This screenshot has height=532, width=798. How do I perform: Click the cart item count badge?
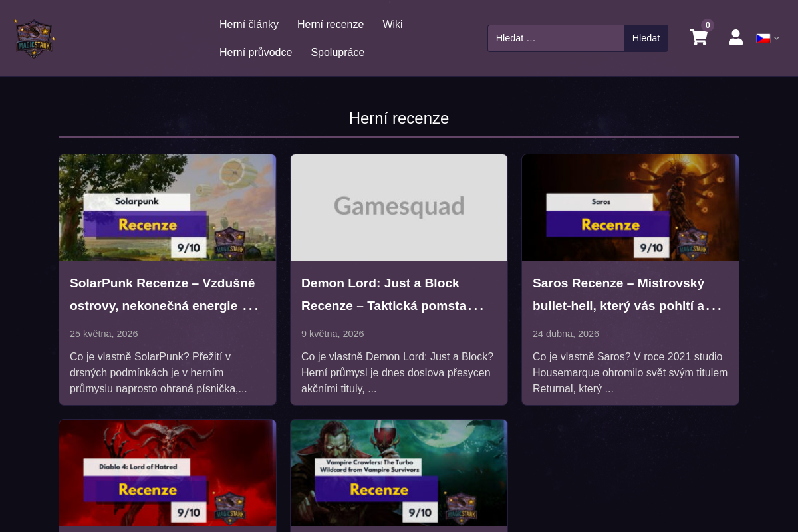tap(708, 25)
